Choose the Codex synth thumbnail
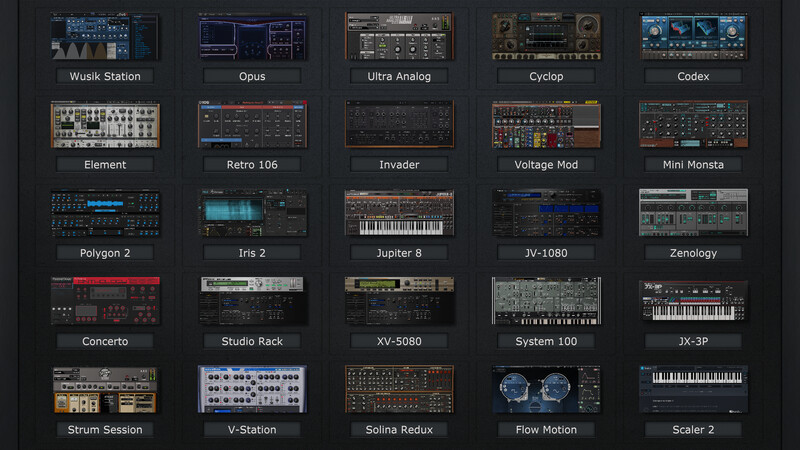Image resolution: width=800 pixels, height=450 pixels. click(693, 36)
